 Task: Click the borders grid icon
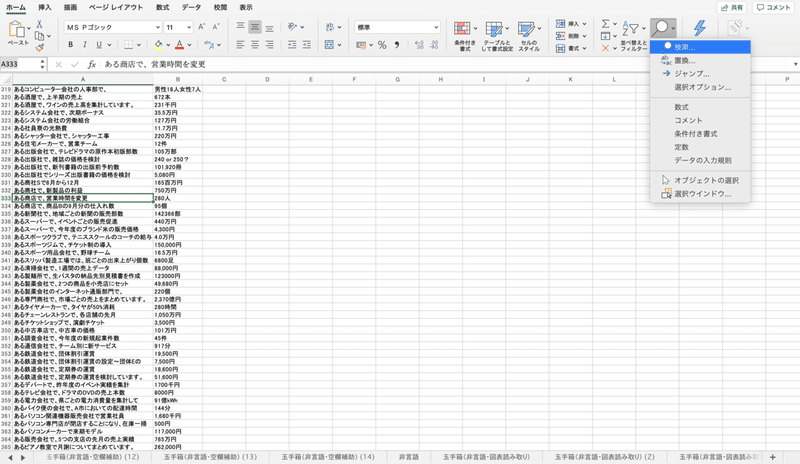pos(129,45)
